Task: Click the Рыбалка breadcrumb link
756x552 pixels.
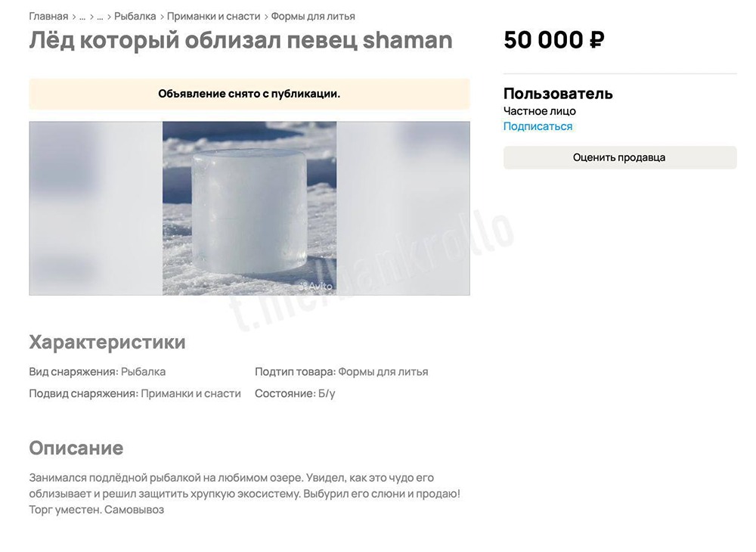Action: (x=135, y=15)
